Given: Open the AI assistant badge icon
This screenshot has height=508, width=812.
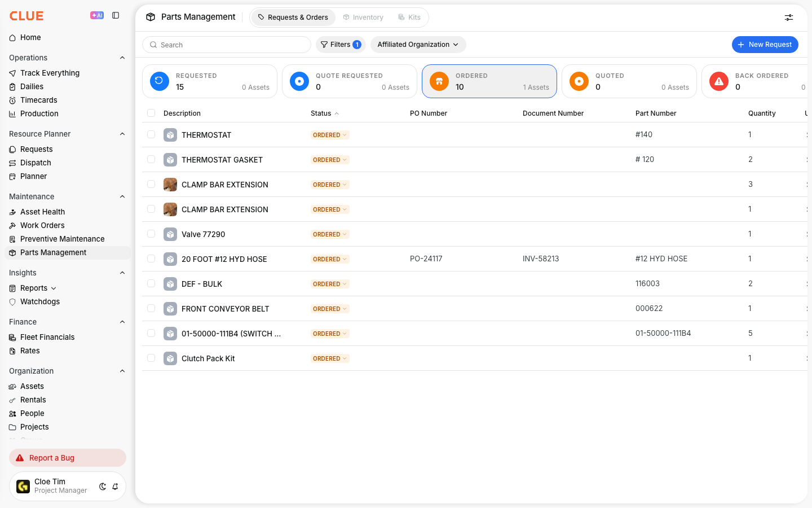Looking at the screenshot, I should click(x=97, y=15).
